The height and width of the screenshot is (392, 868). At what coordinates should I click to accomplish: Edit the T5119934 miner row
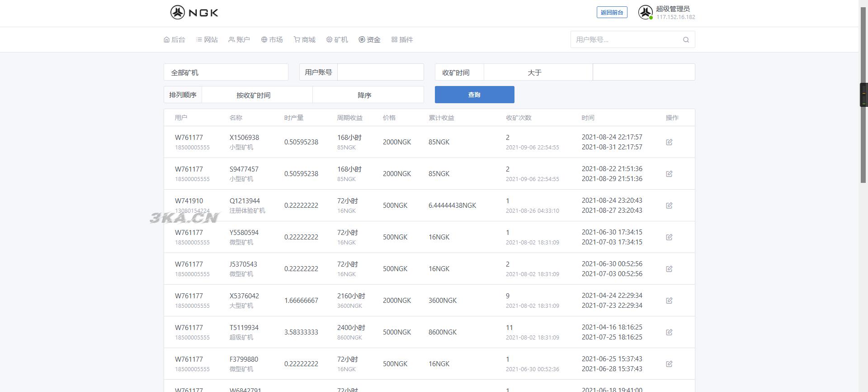coord(669,332)
